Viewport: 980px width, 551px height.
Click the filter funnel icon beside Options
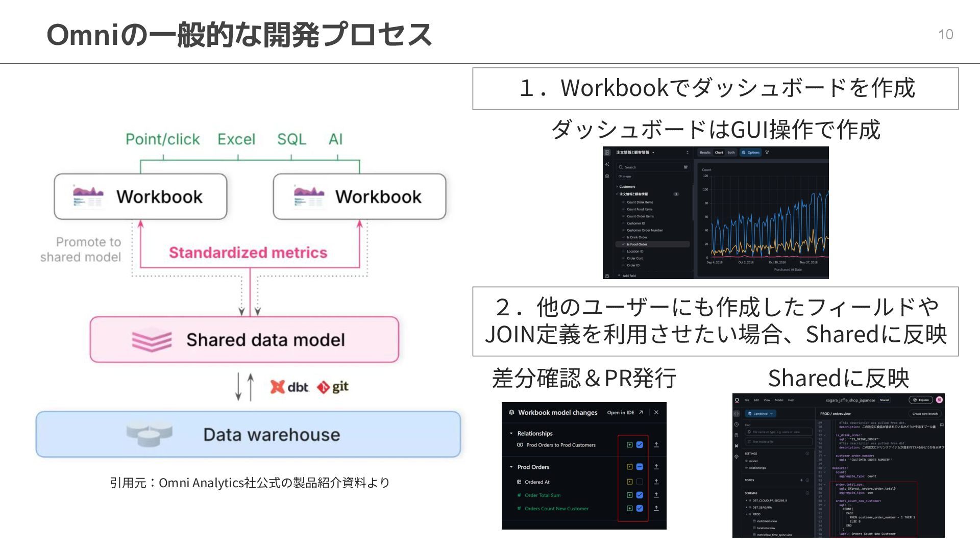pyautogui.click(x=767, y=153)
